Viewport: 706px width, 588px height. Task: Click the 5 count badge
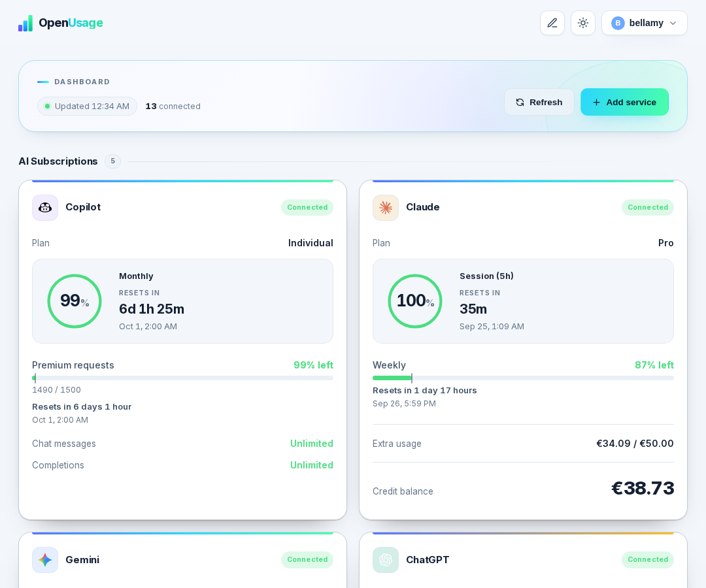(112, 161)
